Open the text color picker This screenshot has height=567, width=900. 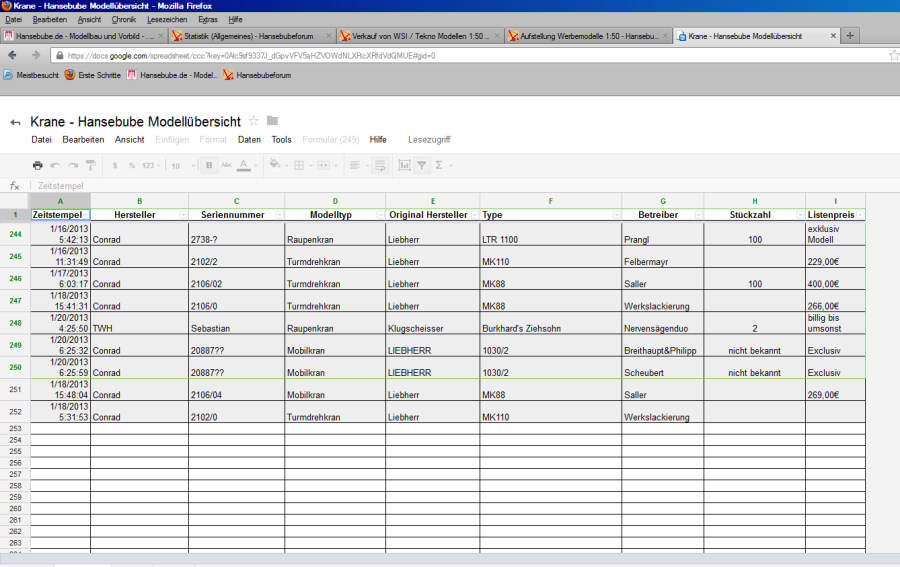[244, 165]
